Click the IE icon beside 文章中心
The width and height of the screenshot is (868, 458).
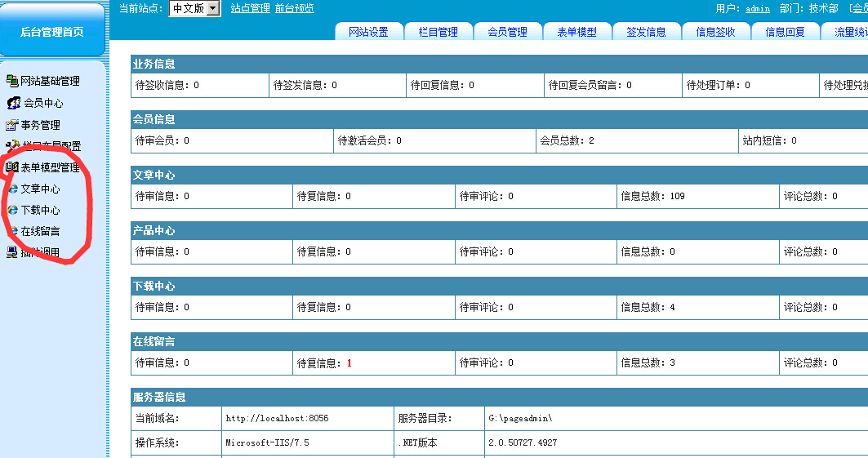[12, 189]
